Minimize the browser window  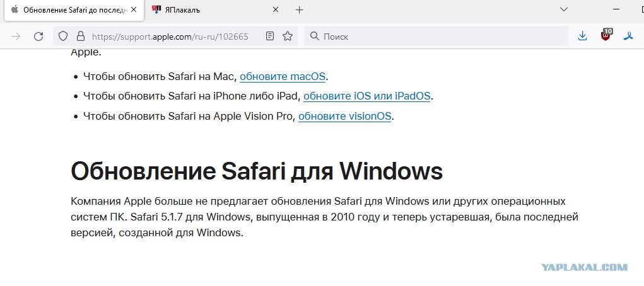[x=616, y=9]
